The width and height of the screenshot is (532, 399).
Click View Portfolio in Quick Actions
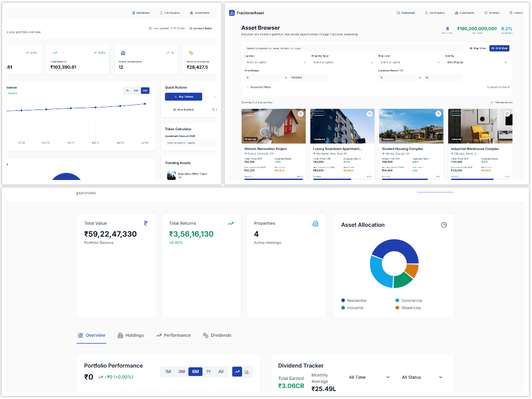coord(184,110)
